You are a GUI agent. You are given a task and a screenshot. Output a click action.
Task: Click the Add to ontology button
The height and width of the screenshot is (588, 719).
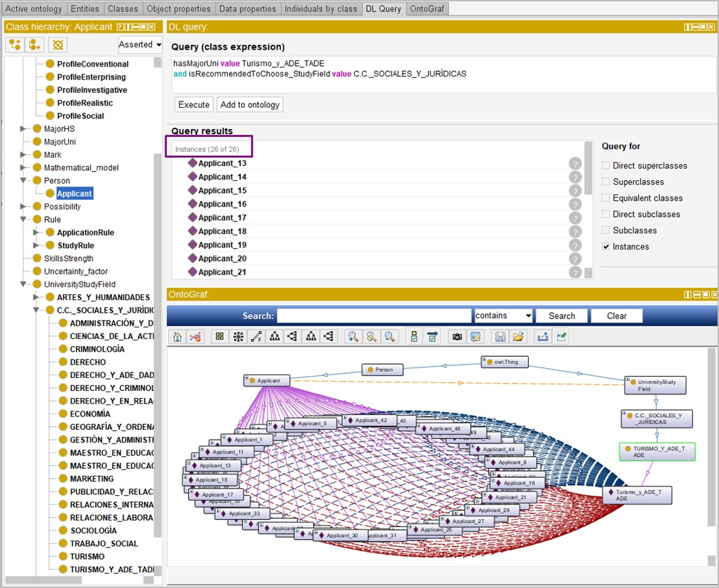click(x=250, y=105)
